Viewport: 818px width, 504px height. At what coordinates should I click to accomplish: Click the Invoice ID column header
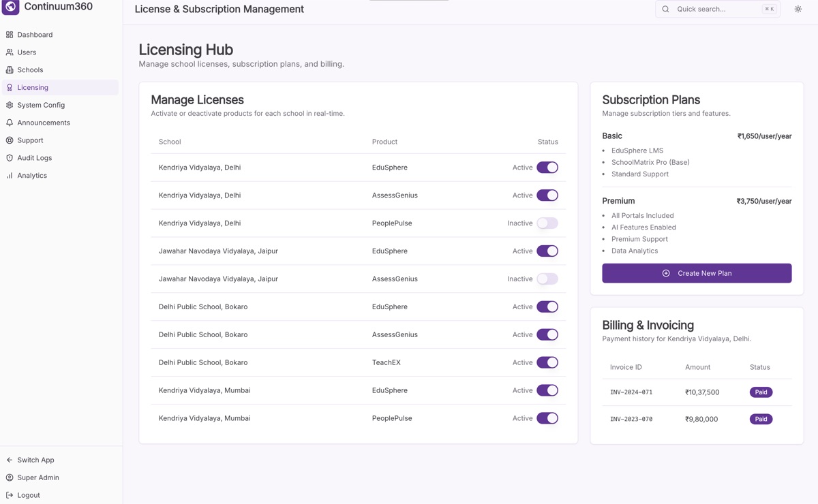pyautogui.click(x=626, y=368)
